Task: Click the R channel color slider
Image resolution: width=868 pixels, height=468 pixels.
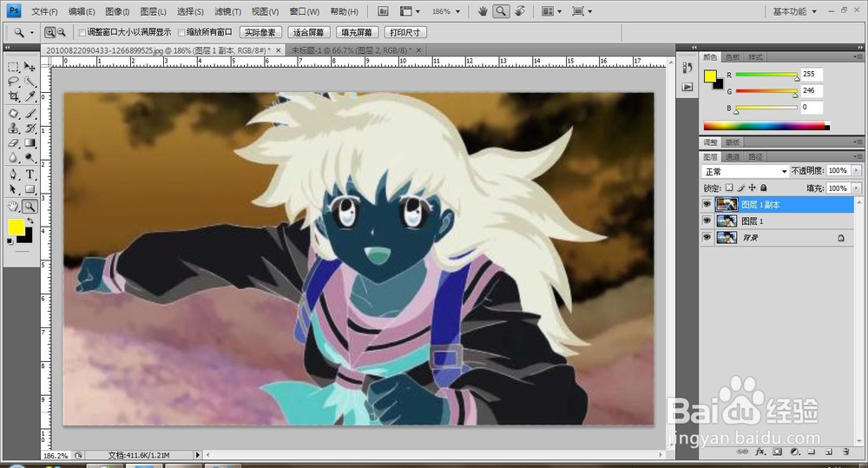Action: pos(766,75)
